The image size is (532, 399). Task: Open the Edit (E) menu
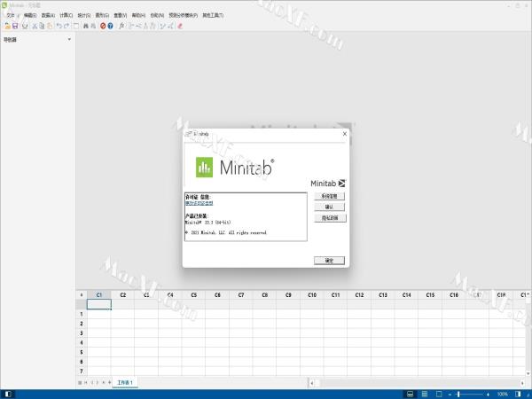pyautogui.click(x=30, y=15)
